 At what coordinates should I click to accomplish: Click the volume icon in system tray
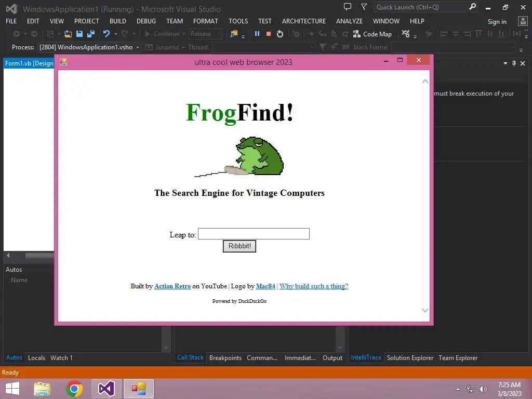pyautogui.click(x=483, y=389)
